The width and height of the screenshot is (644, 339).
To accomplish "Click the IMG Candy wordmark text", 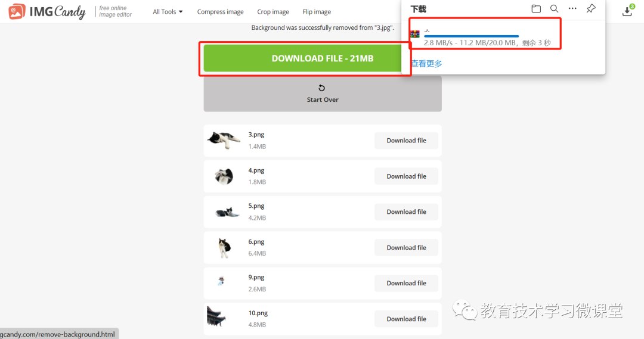I will coord(57,12).
